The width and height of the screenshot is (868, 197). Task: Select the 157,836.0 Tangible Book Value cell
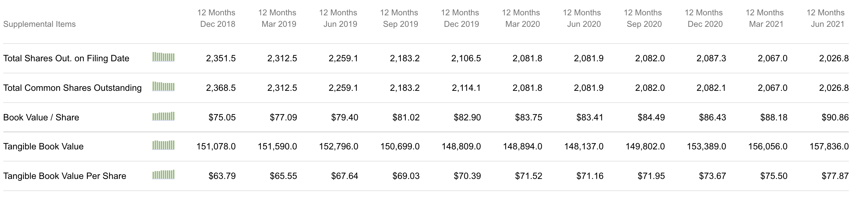pos(829,147)
